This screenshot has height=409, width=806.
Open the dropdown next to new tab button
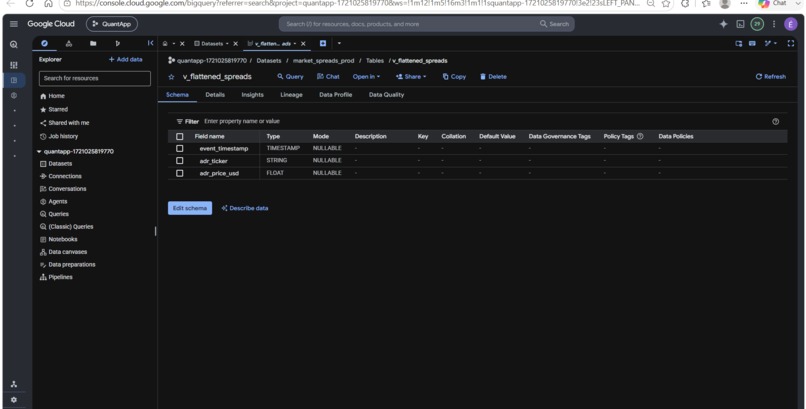click(x=339, y=44)
